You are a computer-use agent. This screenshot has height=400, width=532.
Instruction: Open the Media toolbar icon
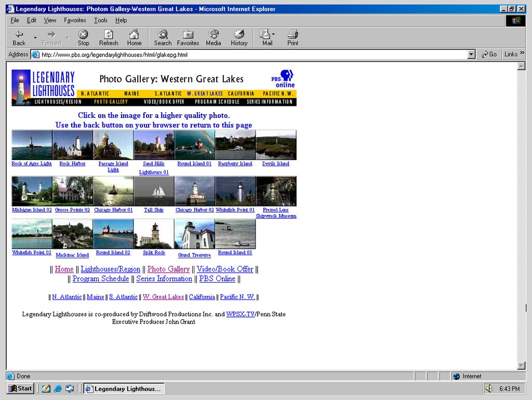pos(214,34)
